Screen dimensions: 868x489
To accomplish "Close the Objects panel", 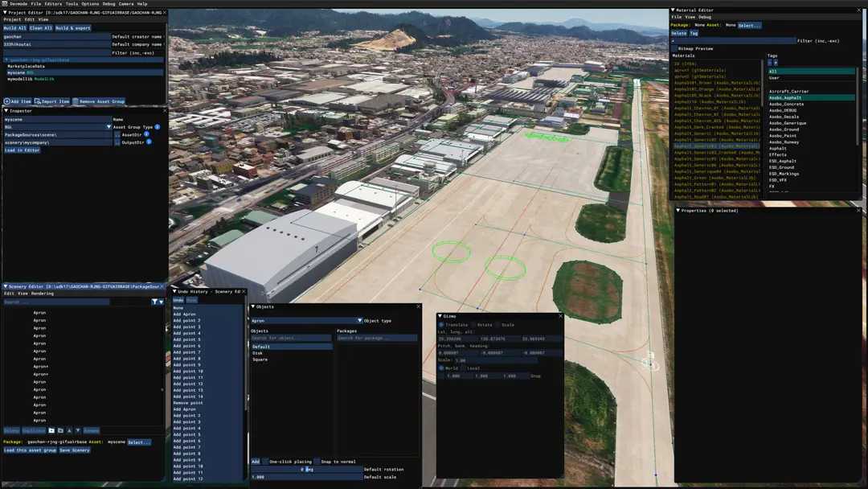I will click(x=418, y=306).
